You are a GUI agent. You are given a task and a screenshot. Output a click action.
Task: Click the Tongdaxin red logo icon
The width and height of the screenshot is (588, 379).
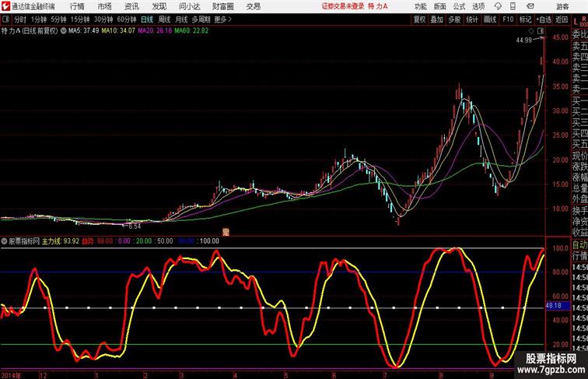tap(5, 6)
